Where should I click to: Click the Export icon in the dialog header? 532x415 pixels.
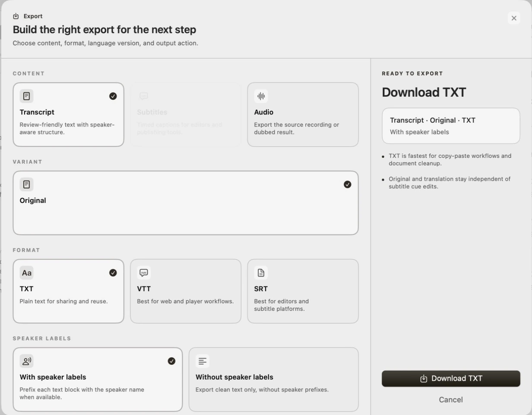point(16,16)
